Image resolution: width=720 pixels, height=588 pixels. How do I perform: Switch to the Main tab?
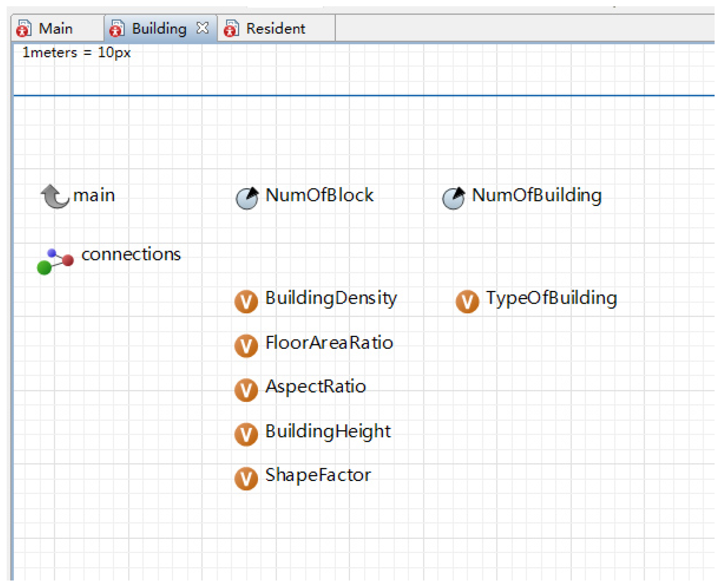(57, 28)
